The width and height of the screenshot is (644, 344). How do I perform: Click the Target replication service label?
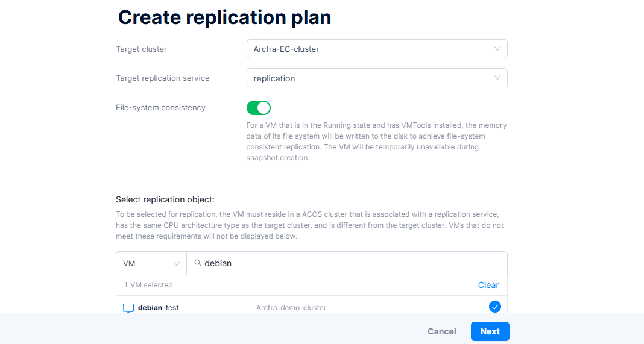[162, 78]
